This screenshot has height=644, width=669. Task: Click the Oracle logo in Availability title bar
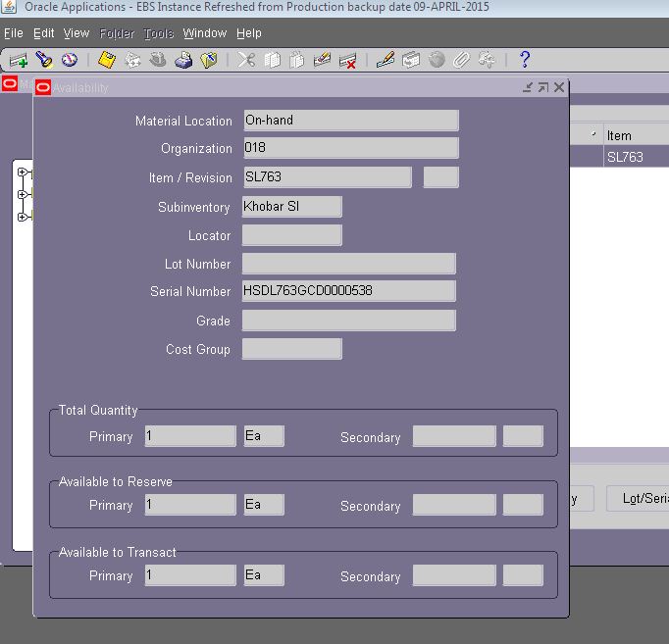coord(43,88)
